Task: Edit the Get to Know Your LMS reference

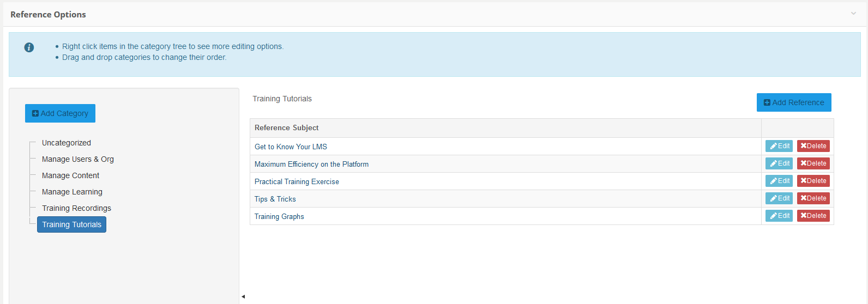Action: (779, 146)
